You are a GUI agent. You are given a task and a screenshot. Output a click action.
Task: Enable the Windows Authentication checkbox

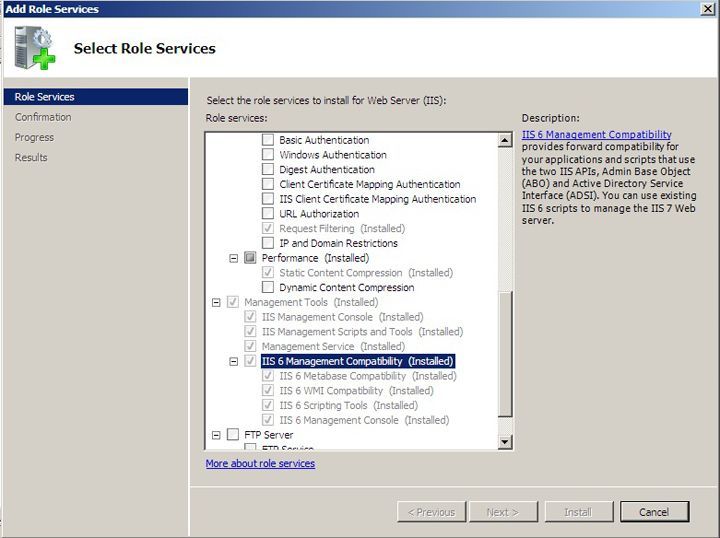point(268,154)
